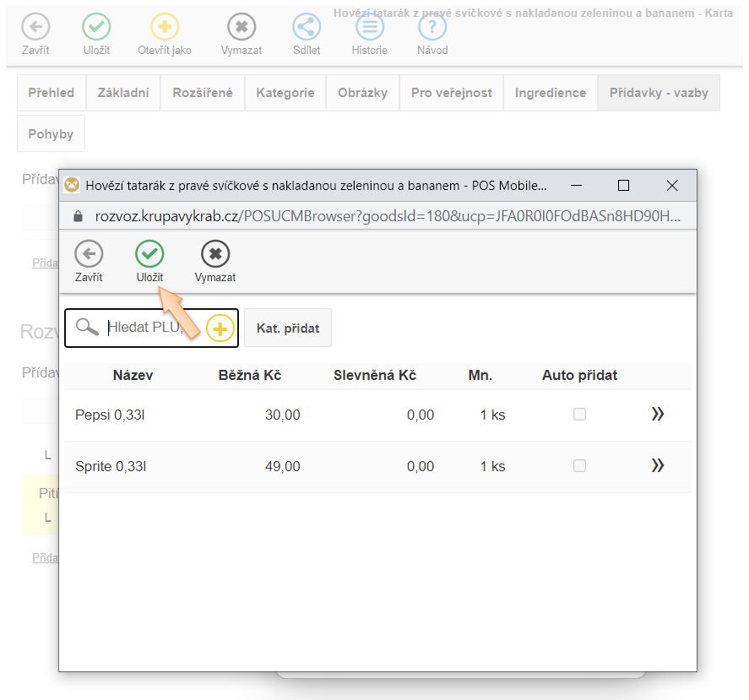Open the Pro veřejnost tab
The image size is (749, 700).
click(x=451, y=93)
